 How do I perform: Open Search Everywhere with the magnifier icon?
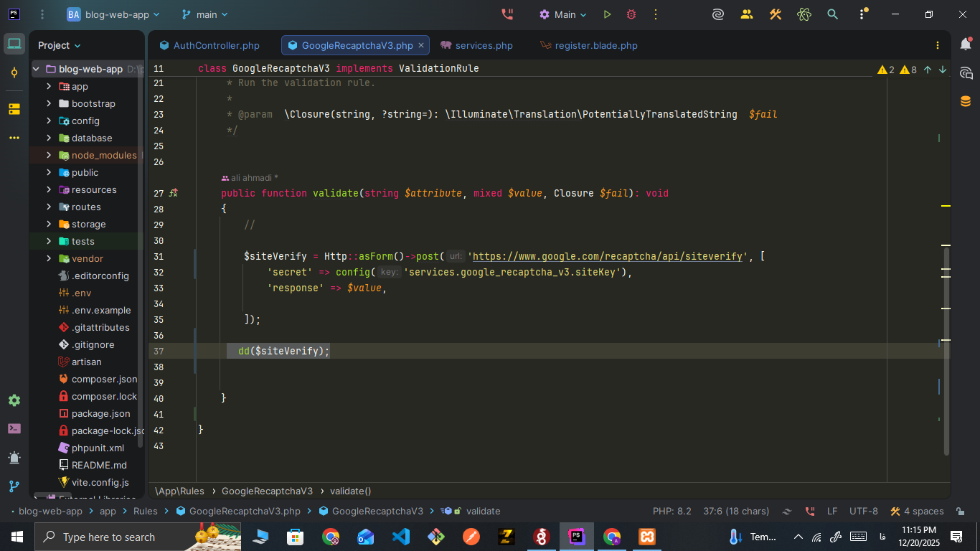click(x=832, y=14)
